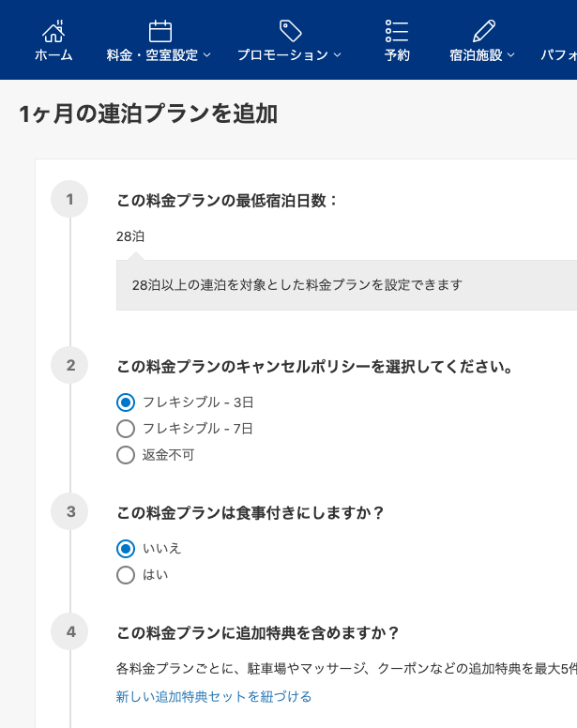Image resolution: width=577 pixels, height=728 pixels.
Task: Click the step 2 circle marker
Action: (69, 365)
